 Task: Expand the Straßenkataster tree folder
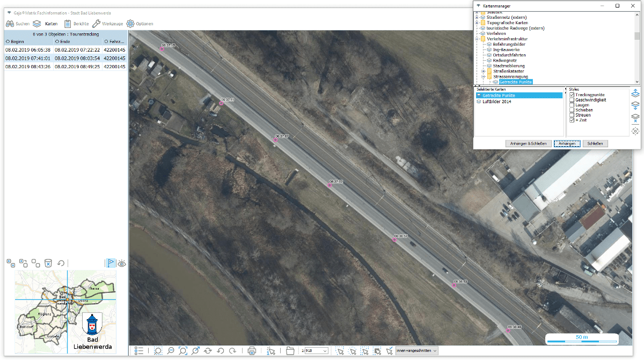point(483,71)
